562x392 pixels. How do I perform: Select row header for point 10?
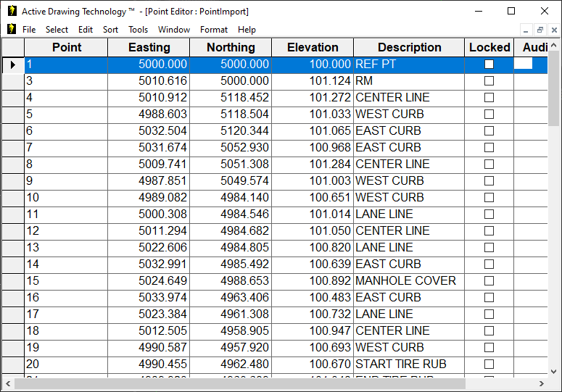coord(12,198)
